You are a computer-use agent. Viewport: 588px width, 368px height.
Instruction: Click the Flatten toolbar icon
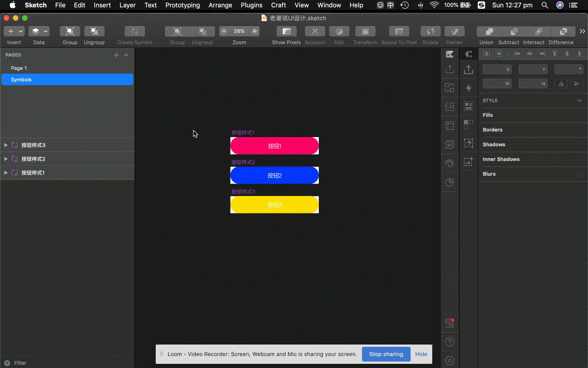[x=454, y=31]
